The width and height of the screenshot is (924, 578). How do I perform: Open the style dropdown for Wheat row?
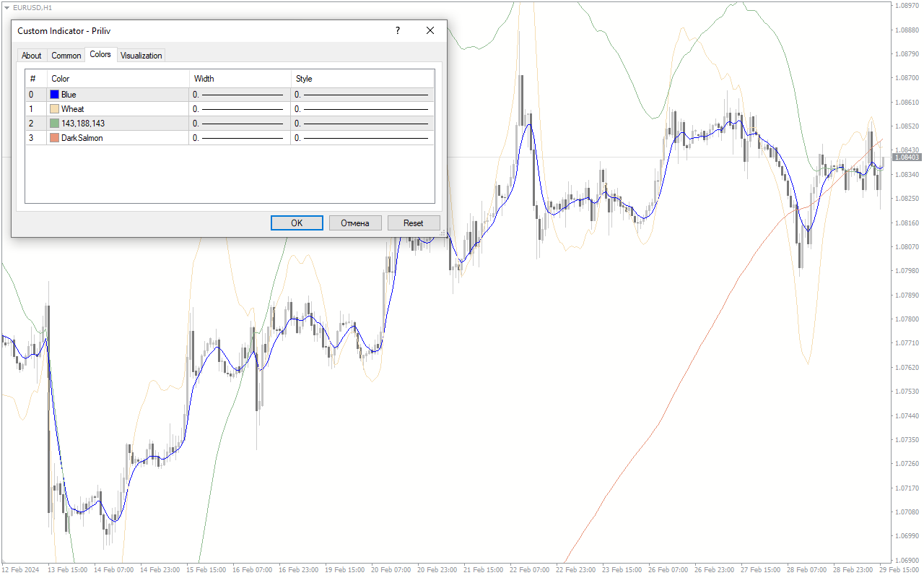coord(362,109)
